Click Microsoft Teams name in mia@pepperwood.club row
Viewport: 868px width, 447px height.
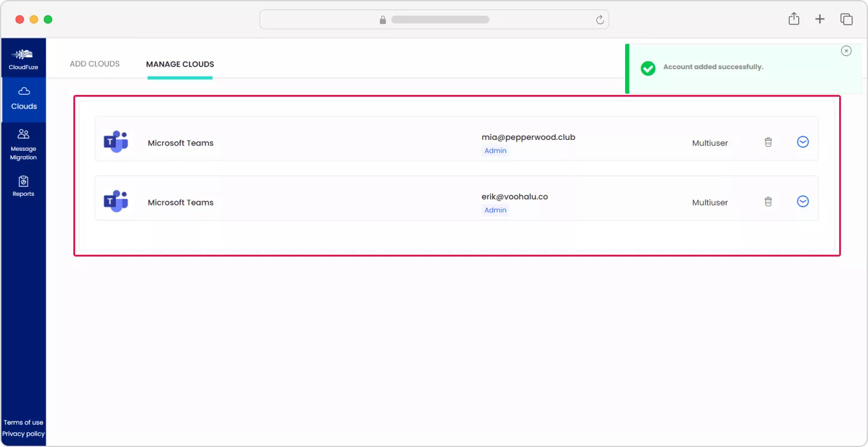[181, 143]
